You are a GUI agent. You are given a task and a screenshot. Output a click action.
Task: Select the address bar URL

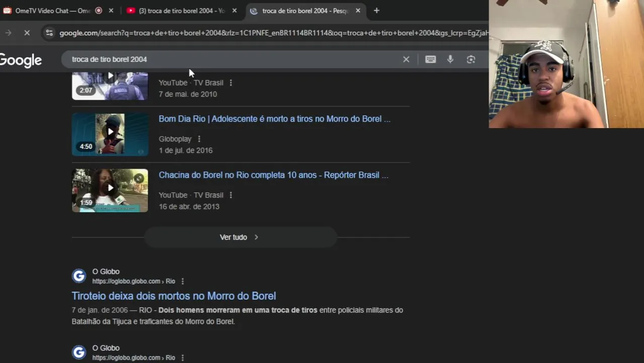click(x=274, y=33)
